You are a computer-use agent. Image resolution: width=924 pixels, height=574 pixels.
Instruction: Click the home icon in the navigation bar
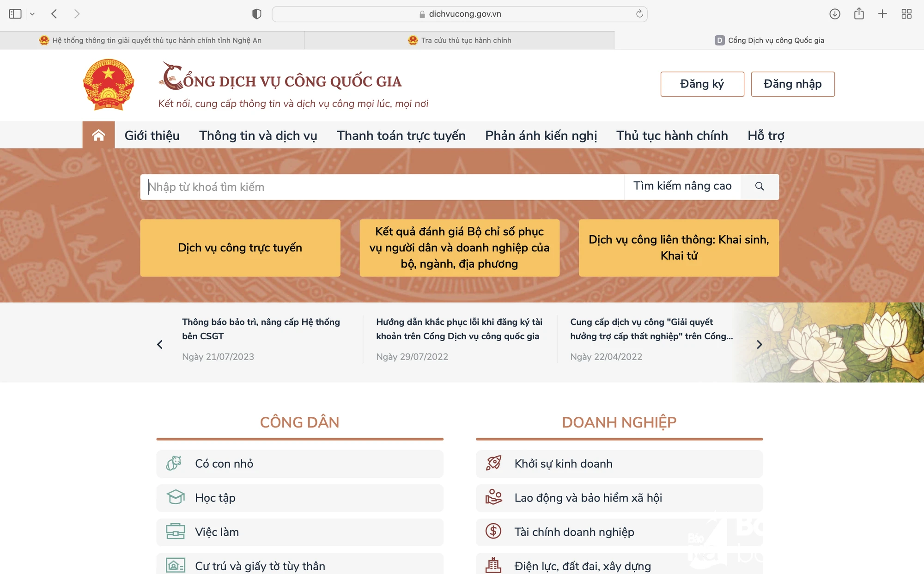(98, 134)
